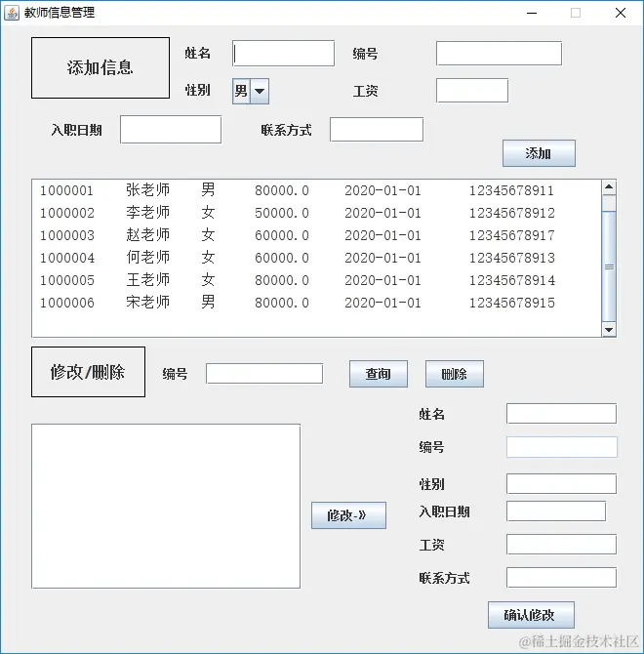Focus the 编号 field in add section
This screenshot has width=644, height=654.
click(499, 54)
